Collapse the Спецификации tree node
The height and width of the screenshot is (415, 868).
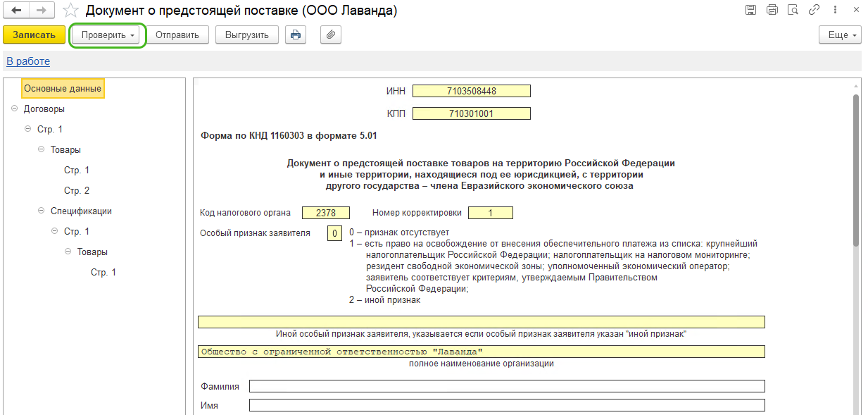42,211
